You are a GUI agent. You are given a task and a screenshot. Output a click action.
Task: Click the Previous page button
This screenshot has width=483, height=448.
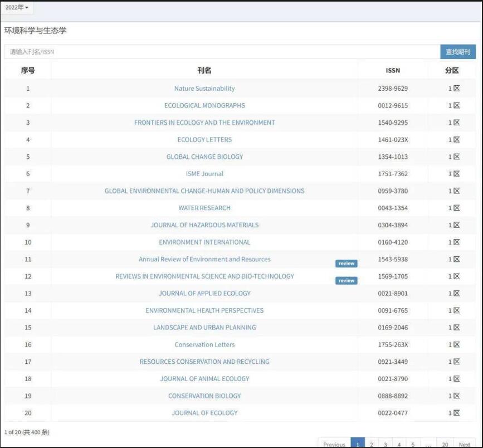click(334, 444)
